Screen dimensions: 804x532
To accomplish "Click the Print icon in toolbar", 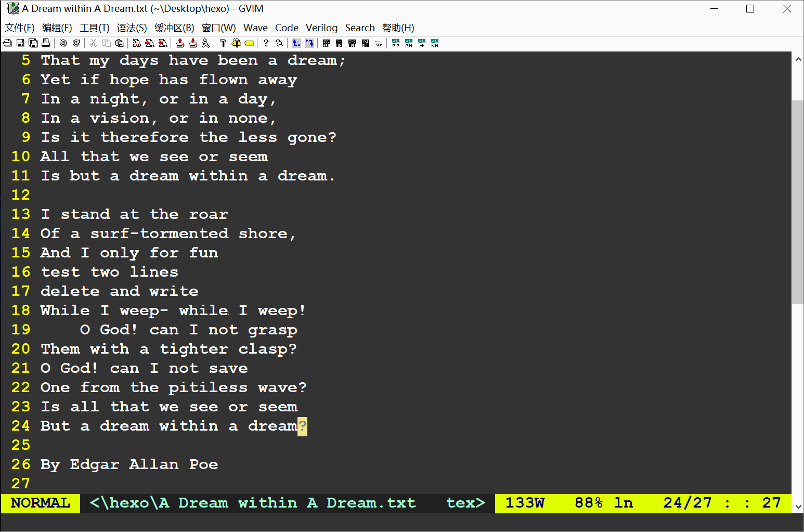I will [46, 43].
